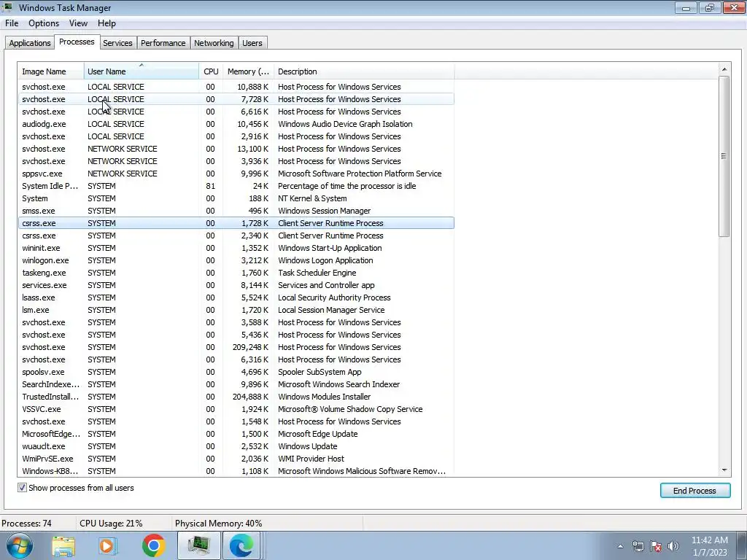Uncheck Show processes from all users
Viewport: 747px width, 560px height.
(x=22, y=488)
